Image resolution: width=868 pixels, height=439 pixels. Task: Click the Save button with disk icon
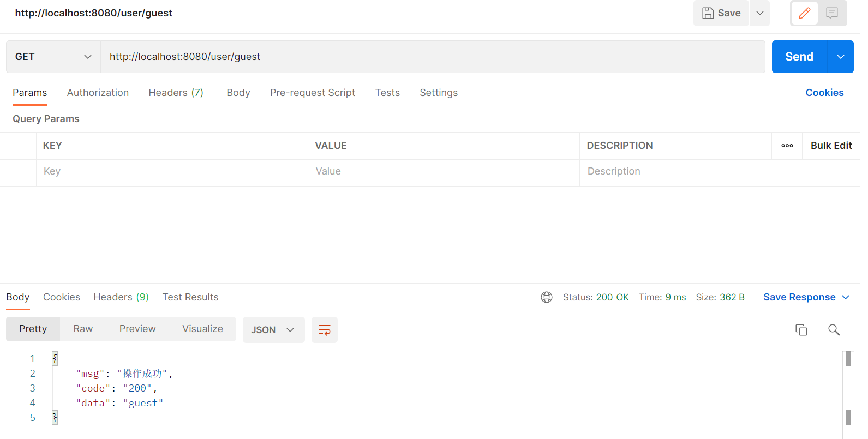(x=721, y=13)
